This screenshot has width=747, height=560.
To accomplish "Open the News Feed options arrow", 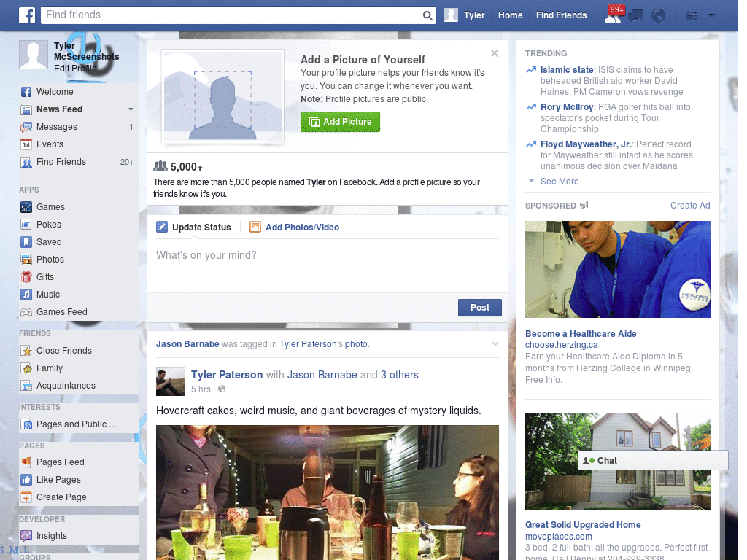I will pyautogui.click(x=131, y=109).
